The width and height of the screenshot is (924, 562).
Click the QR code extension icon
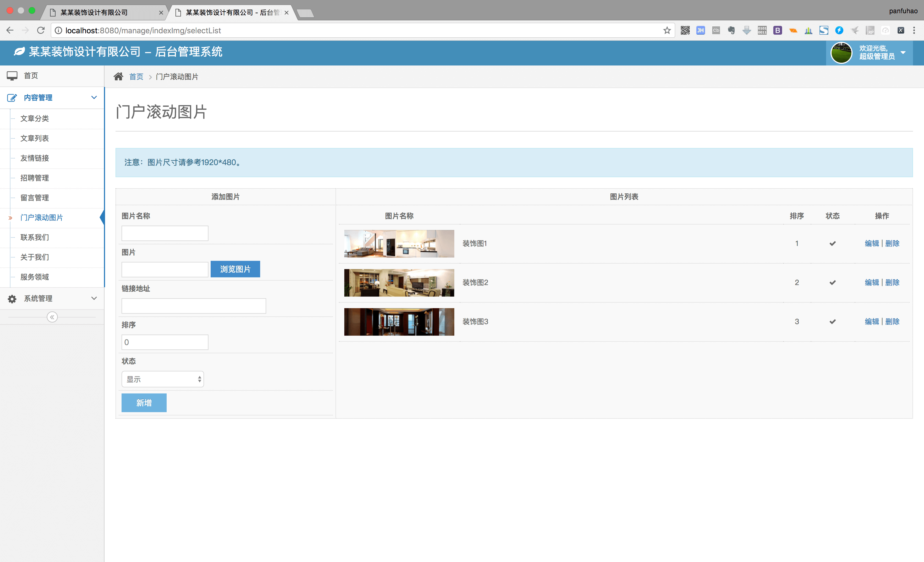(x=685, y=30)
